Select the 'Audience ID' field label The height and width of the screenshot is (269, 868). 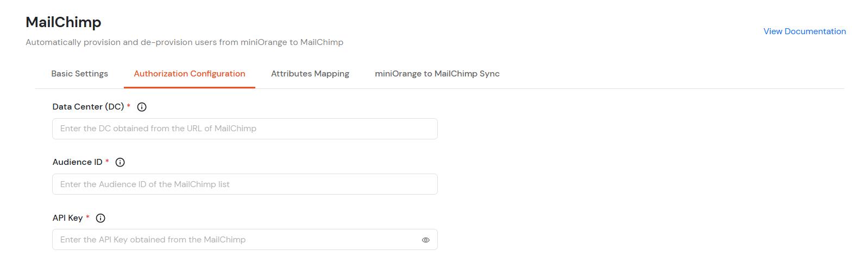tap(78, 162)
